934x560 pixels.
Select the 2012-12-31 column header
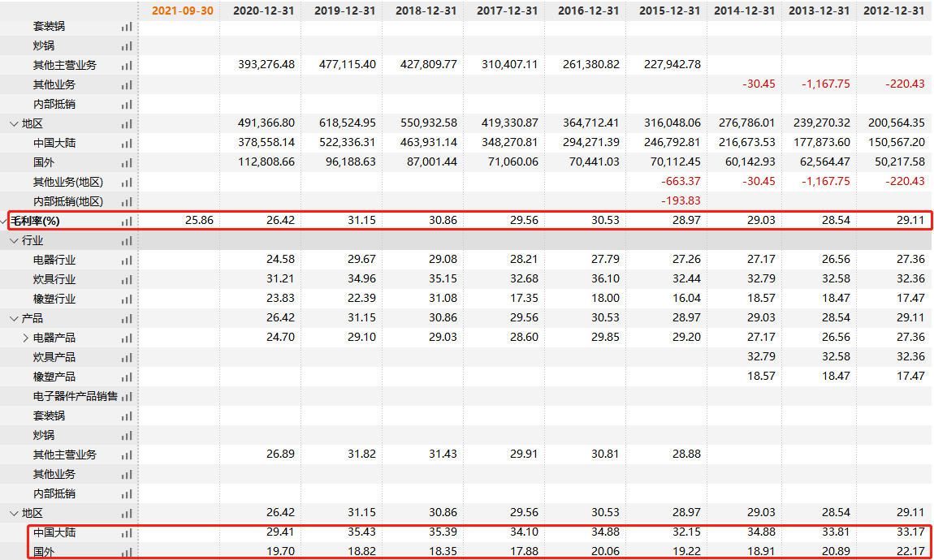[x=894, y=11]
